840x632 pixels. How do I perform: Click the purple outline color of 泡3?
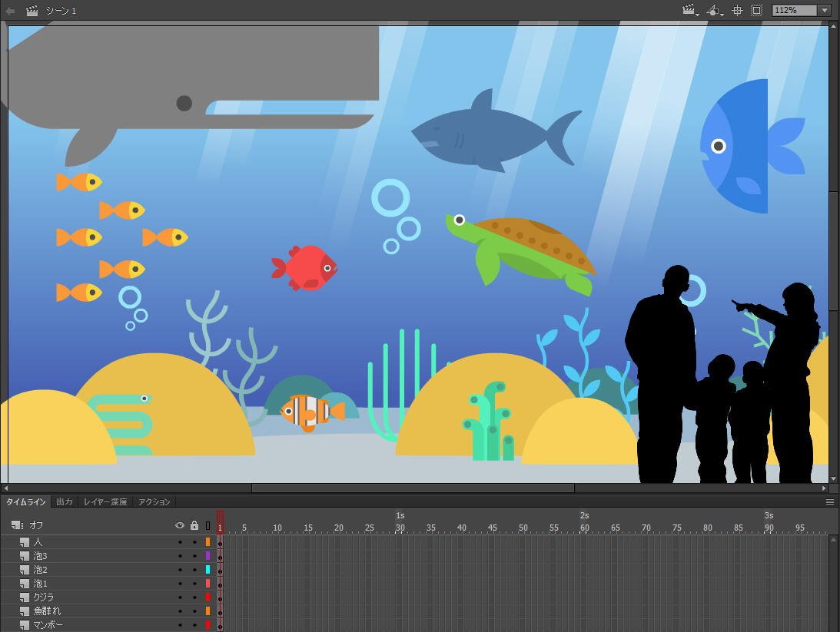(208, 556)
